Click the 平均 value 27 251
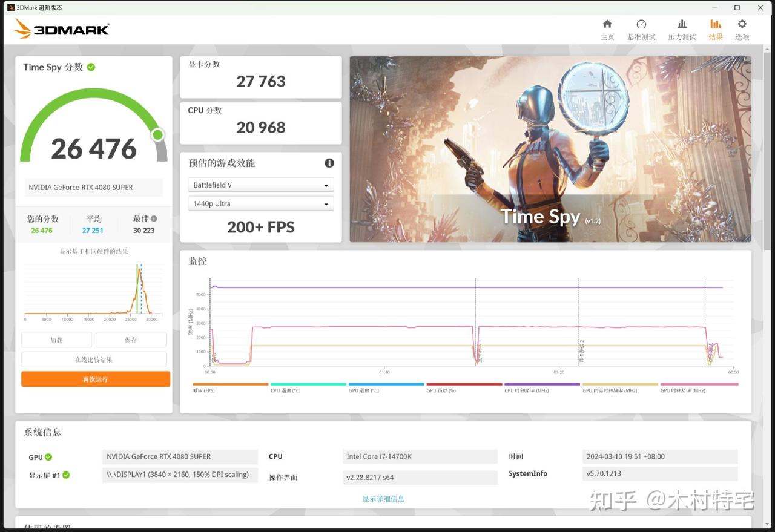This screenshot has height=532, width=775. [93, 231]
